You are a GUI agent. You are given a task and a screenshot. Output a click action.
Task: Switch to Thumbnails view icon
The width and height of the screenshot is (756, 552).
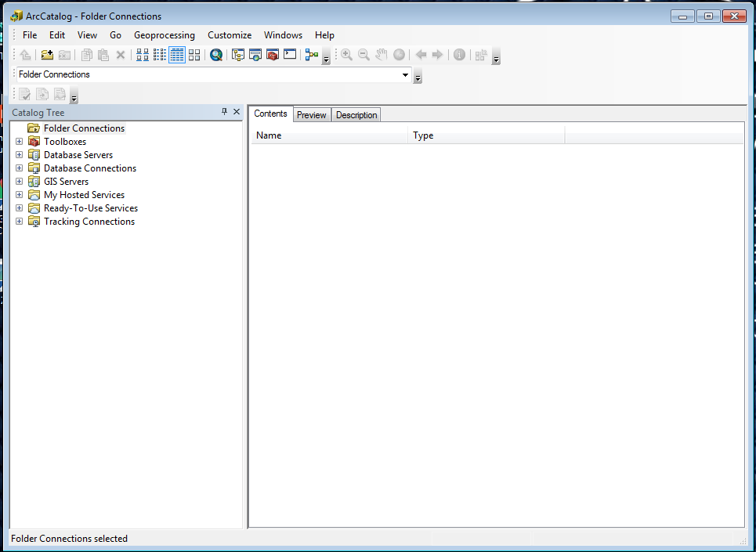click(194, 55)
